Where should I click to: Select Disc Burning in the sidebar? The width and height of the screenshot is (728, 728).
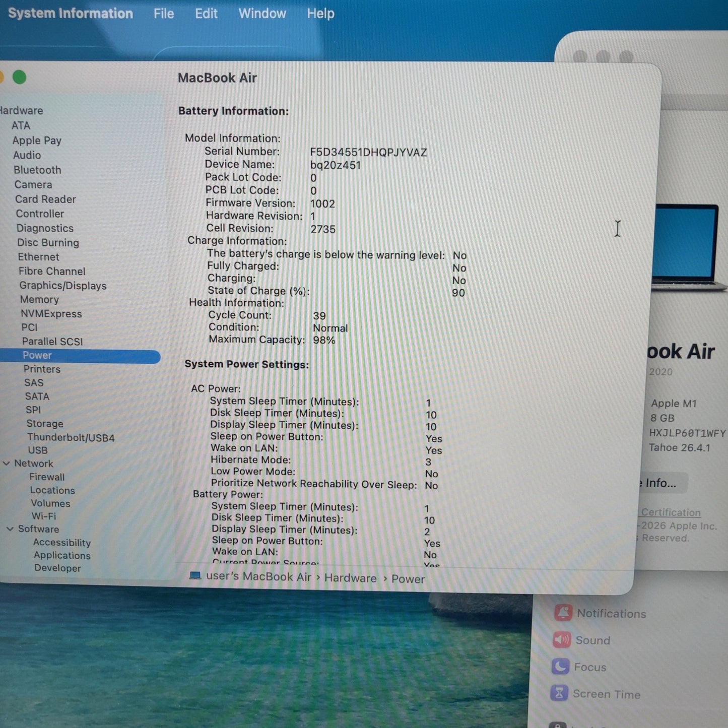click(x=48, y=242)
